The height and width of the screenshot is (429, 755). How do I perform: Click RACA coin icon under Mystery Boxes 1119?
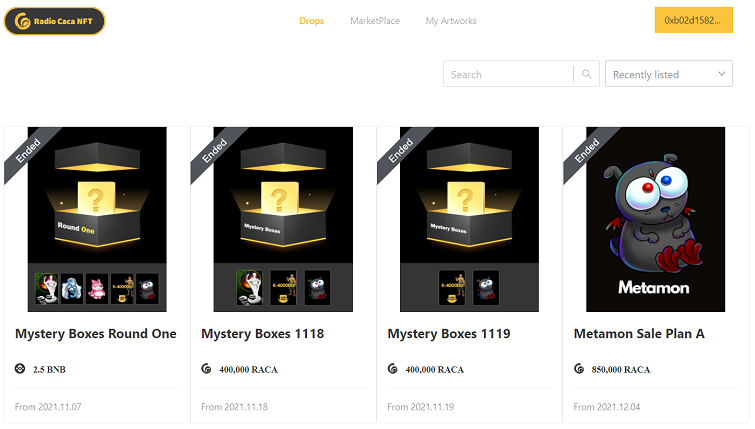tap(392, 369)
